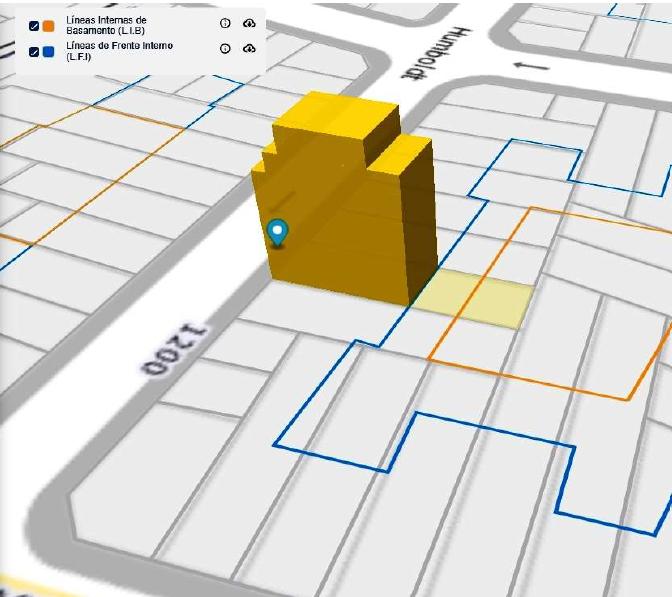Screen dimensions: 672x597
Task: Open info for Líneas Internas de Basamento
Action: tap(225, 23)
